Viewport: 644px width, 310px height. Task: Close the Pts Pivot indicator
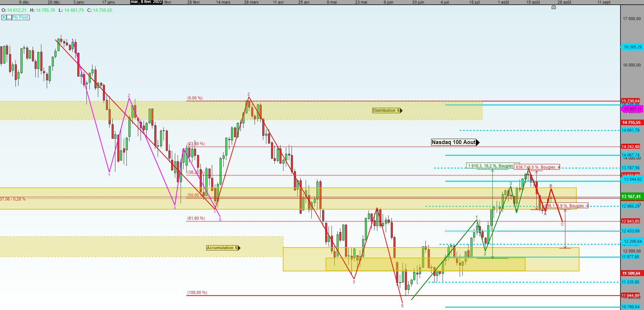[4, 17]
